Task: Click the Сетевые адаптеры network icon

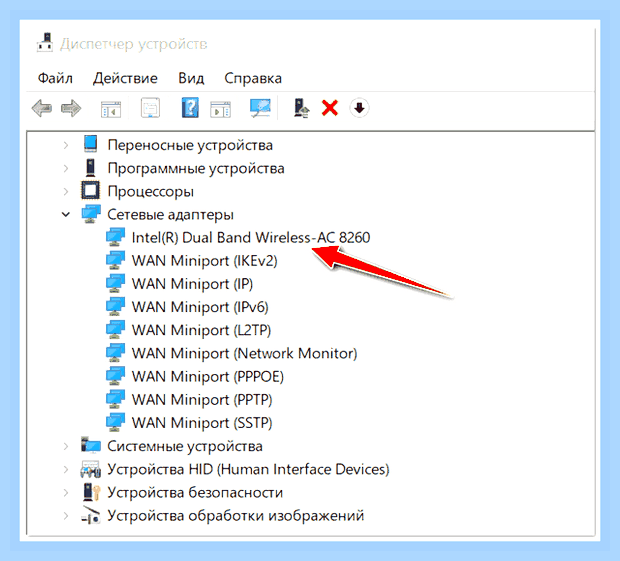Action: click(91, 214)
